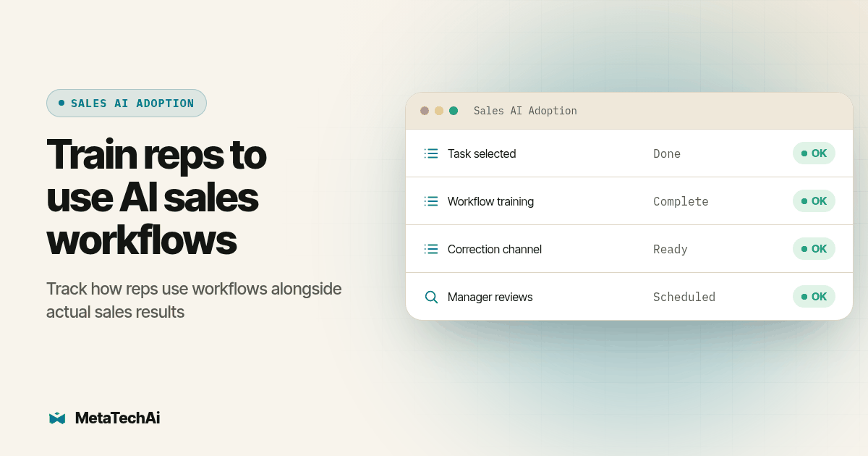
Task: Select the 'Manager reviews' row label
Action: tap(490, 297)
